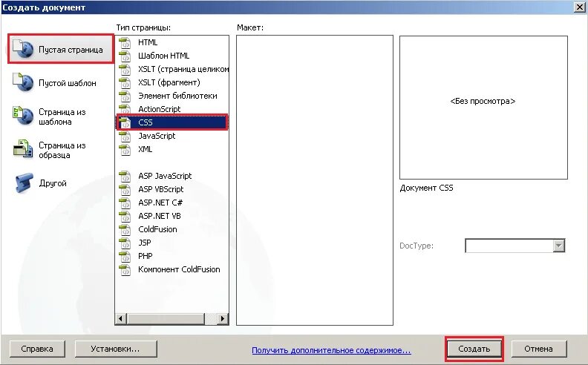Select HTML page type

(x=148, y=42)
